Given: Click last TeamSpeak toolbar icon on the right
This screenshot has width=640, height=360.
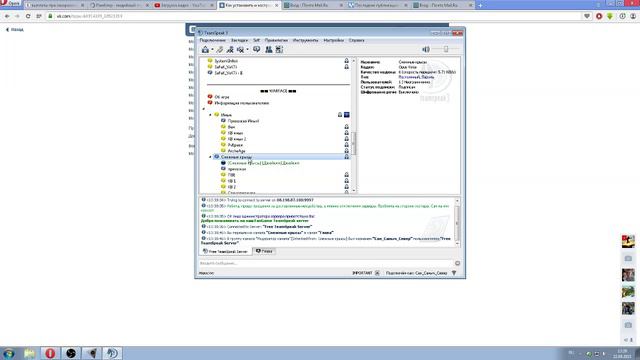Looking at the screenshot, I should tap(279, 49).
